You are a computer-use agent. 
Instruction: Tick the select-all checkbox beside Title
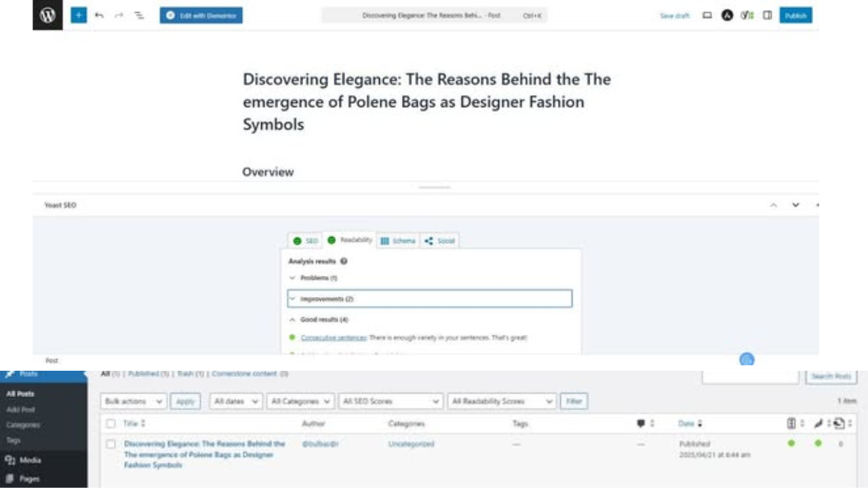111,424
